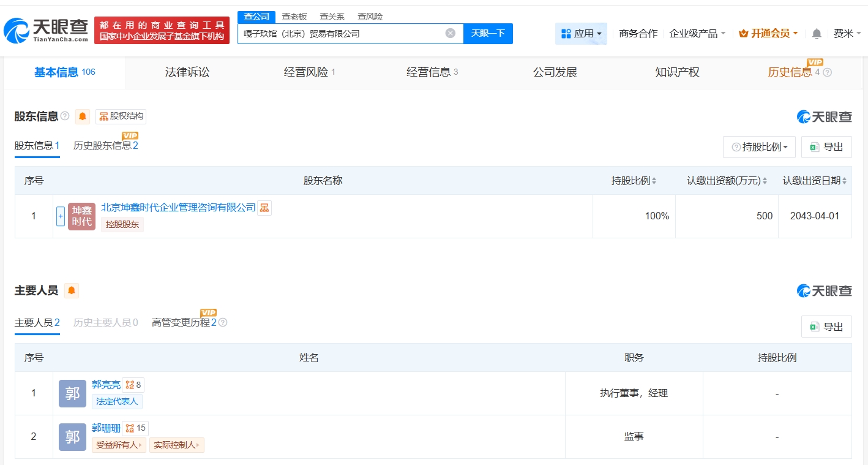Expand the 北京坤鑫时代 shareholder row
Viewport: 868px width, 465px height.
[x=61, y=216]
